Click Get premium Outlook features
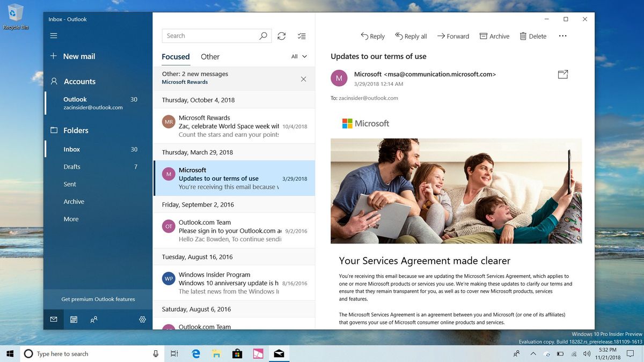The width and height of the screenshot is (644, 362). pos(98,299)
